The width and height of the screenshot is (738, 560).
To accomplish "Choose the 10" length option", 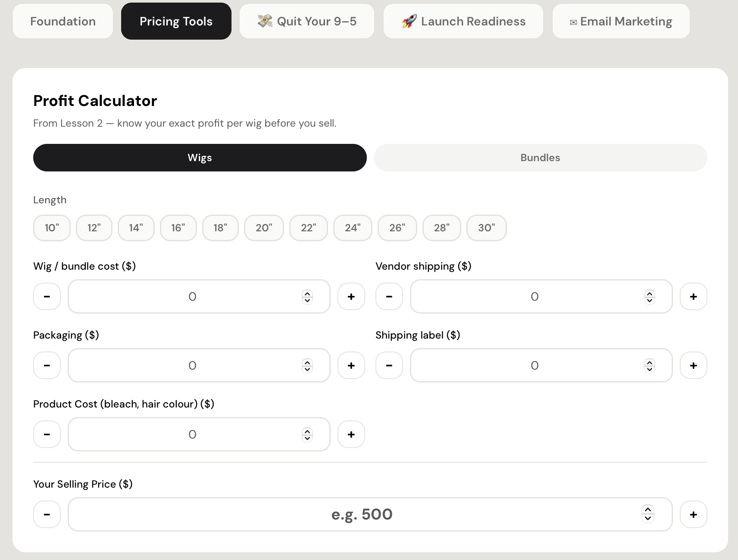I will coord(52,228).
